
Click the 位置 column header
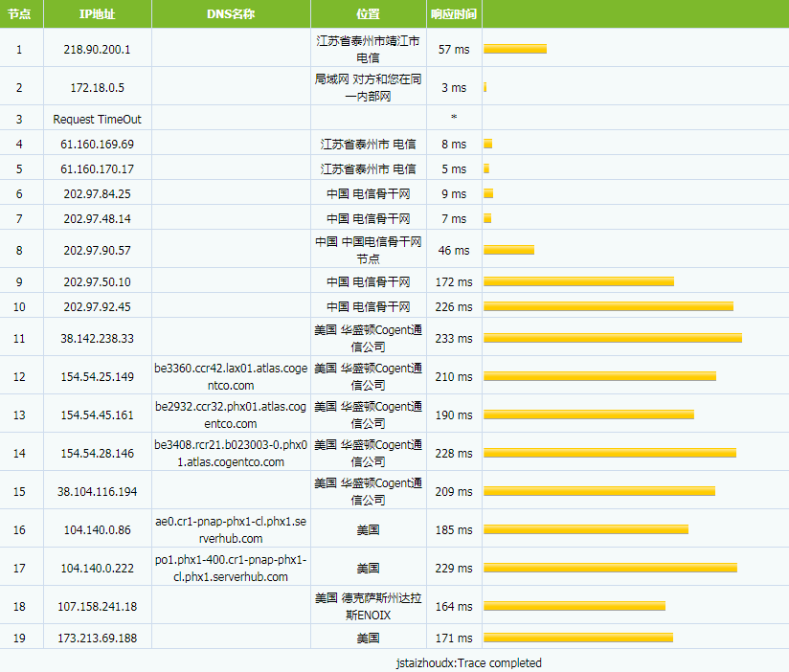(x=368, y=14)
